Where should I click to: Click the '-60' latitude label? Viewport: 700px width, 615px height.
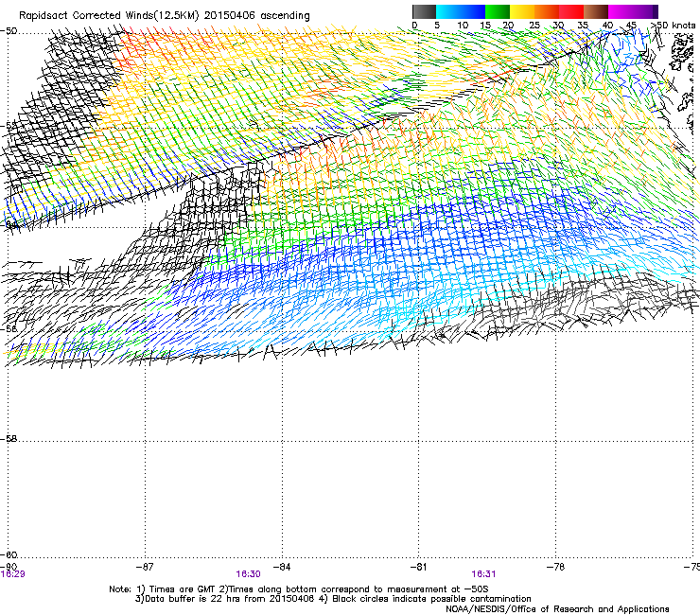9,555
